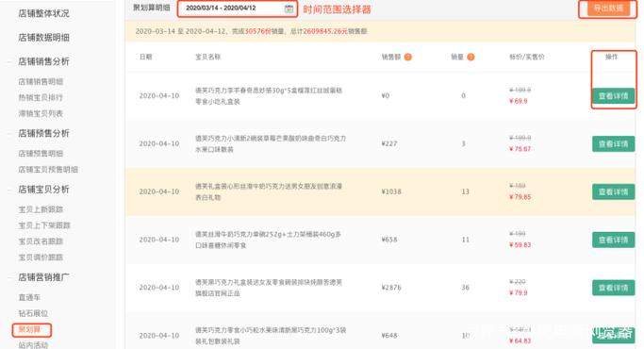644x349 pixels.
Task: Collapse the 店铺预售分析 section marker
Action: pos(9,134)
